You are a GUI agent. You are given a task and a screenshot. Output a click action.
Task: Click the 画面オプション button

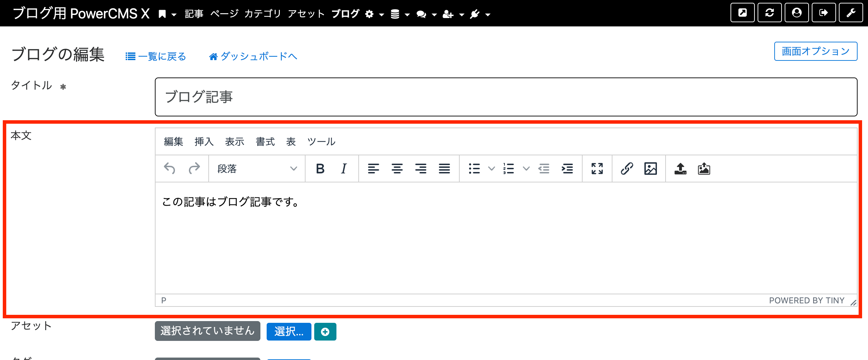tap(816, 51)
